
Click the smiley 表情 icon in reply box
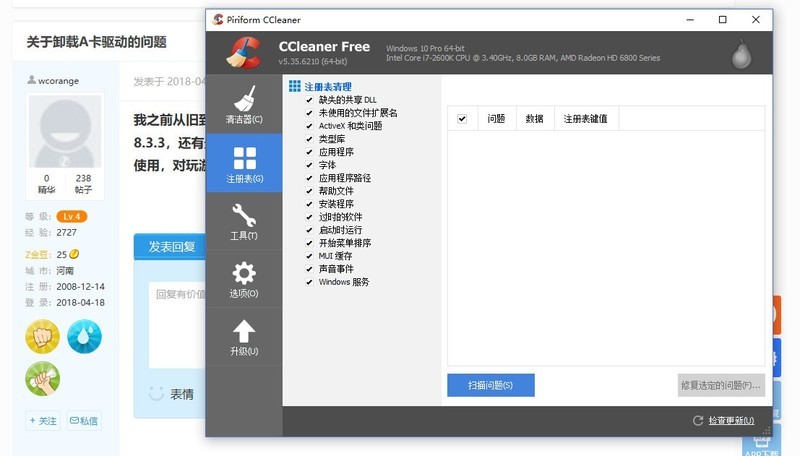156,393
